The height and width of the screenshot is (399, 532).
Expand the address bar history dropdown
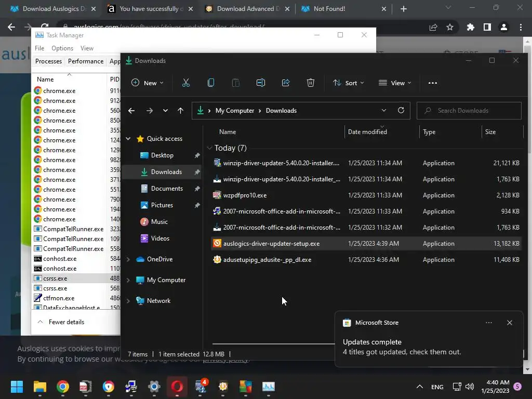(384, 110)
